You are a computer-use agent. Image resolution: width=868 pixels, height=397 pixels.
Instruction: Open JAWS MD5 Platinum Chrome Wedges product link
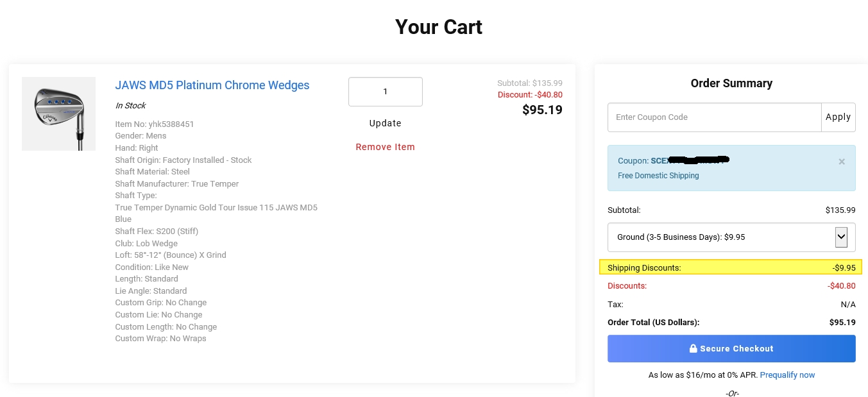tap(212, 85)
